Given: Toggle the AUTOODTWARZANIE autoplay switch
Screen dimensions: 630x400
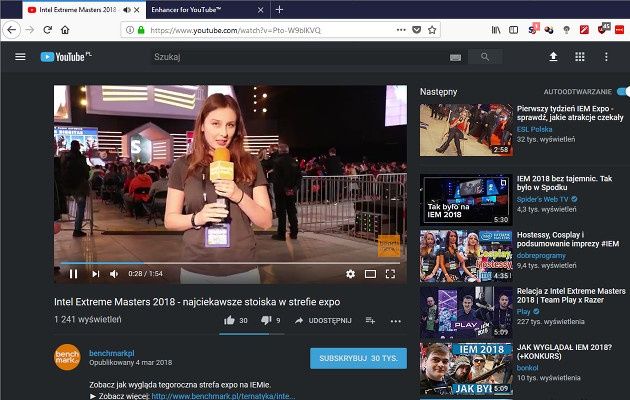Looking at the screenshot, I should click(x=623, y=92).
